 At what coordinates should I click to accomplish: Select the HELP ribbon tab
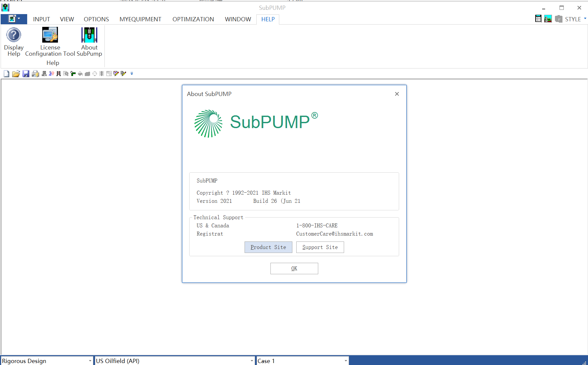(268, 19)
